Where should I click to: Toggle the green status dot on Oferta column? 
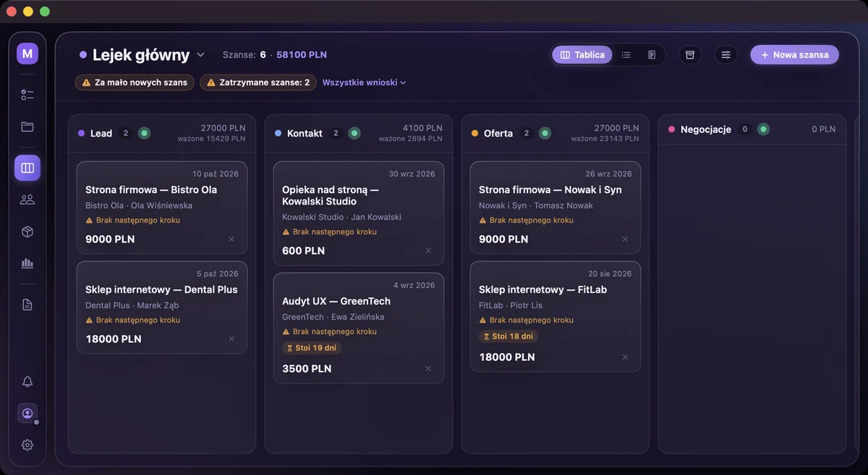pos(545,133)
